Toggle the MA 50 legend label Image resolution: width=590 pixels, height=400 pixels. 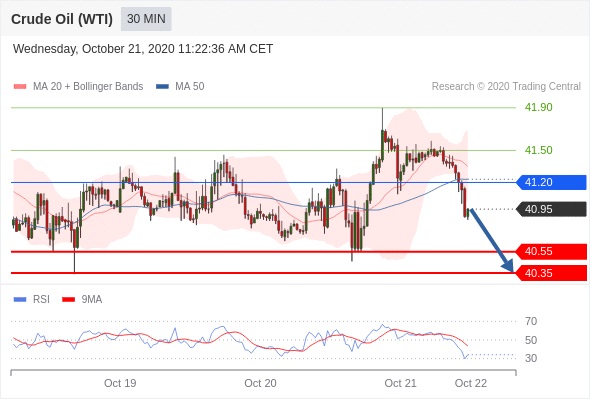[190, 87]
